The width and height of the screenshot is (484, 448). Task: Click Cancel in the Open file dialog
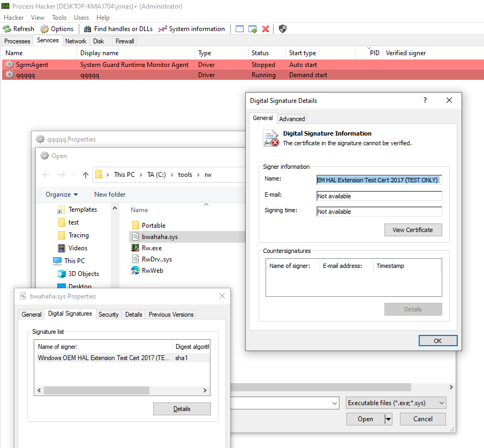click(x=423, y=419)
